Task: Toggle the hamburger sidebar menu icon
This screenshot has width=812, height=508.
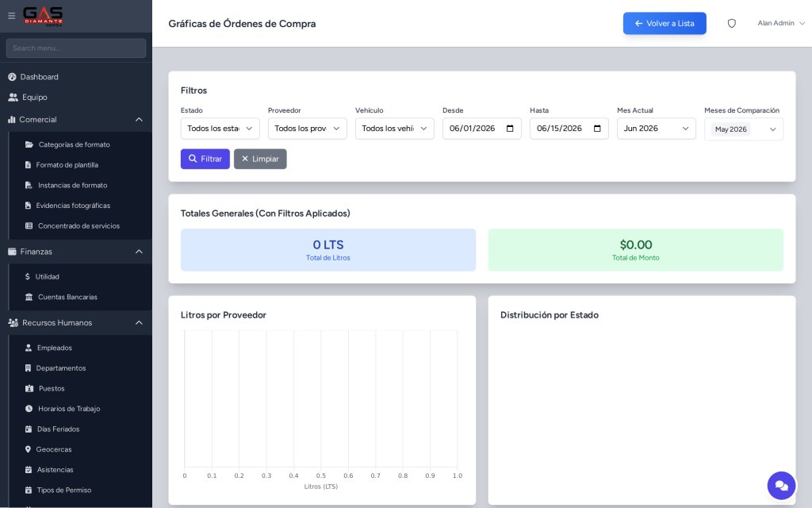Action: click(11, 16)
